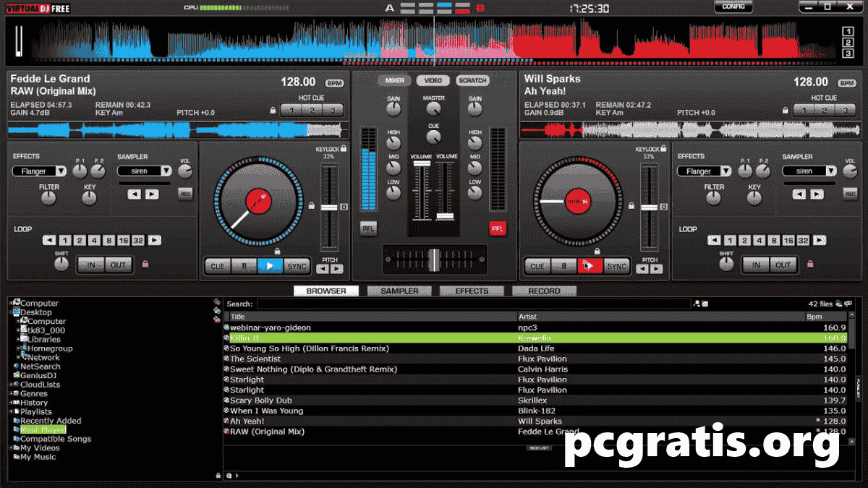Select the MIXER panel tab

394,80
